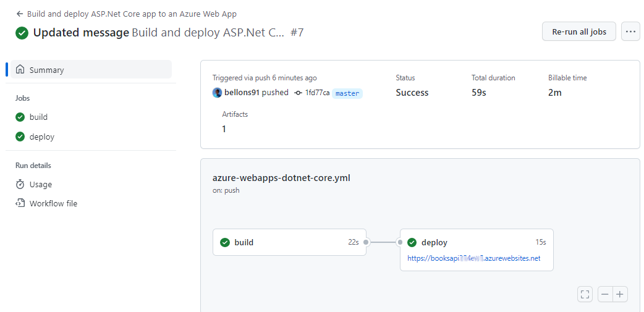Click the 22s duration on the build node
Image resolution: width=644 pixels, height=312 pixels.
tap(354, 242)
